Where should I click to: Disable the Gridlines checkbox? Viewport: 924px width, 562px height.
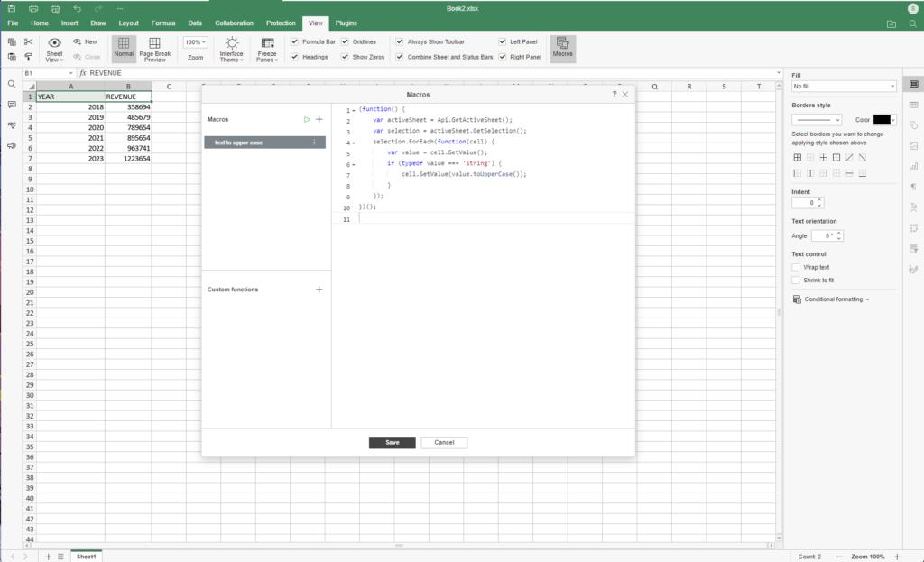coord(345,41)
